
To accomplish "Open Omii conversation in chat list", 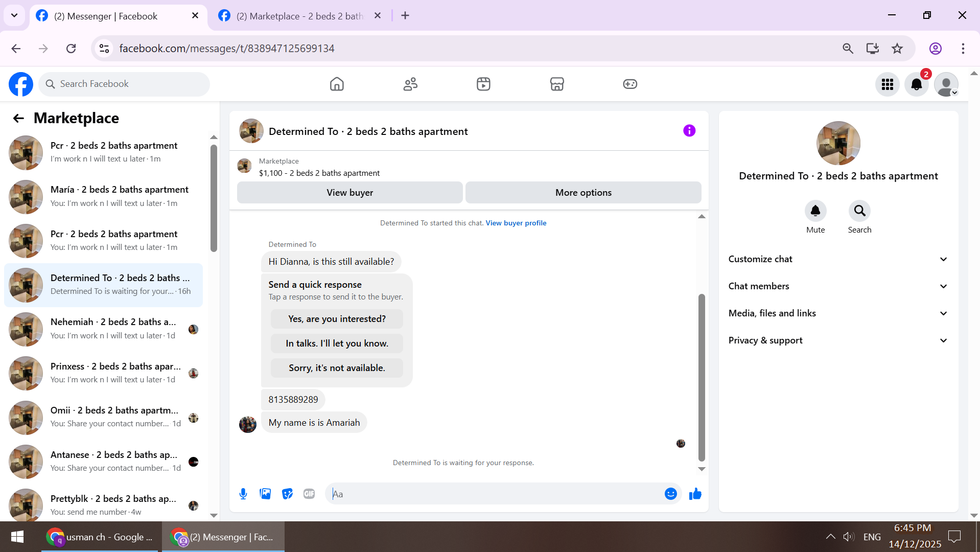I will pos(104,418).
